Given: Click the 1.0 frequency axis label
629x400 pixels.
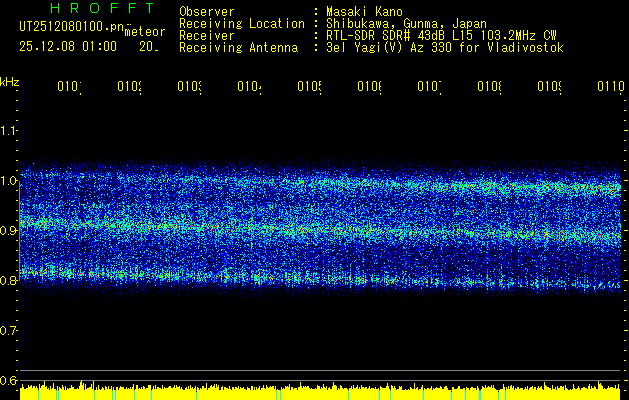Looking at the screenshot, I should (10, 181).
